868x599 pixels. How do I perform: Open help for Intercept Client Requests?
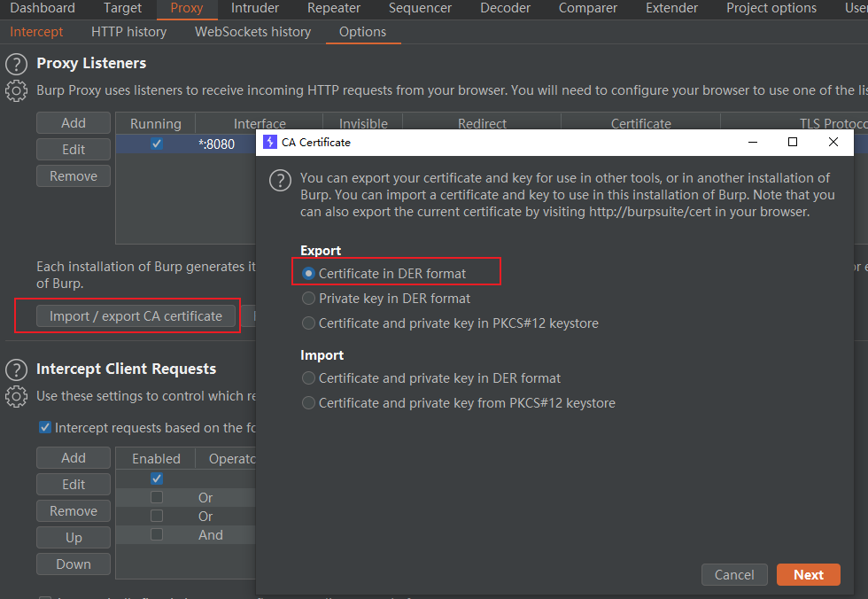[17, 370]
